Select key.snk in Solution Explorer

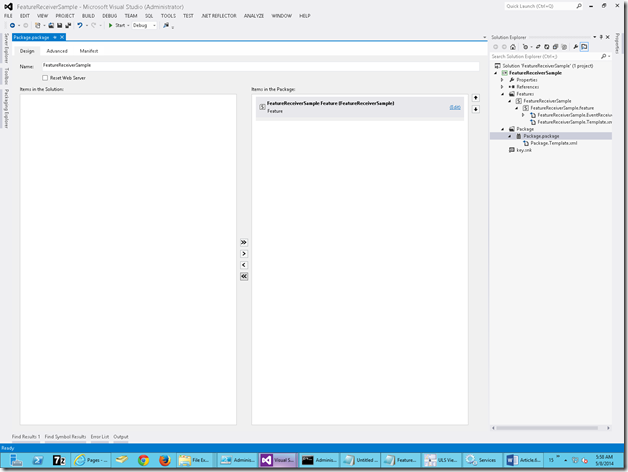[x=523, y=150]
